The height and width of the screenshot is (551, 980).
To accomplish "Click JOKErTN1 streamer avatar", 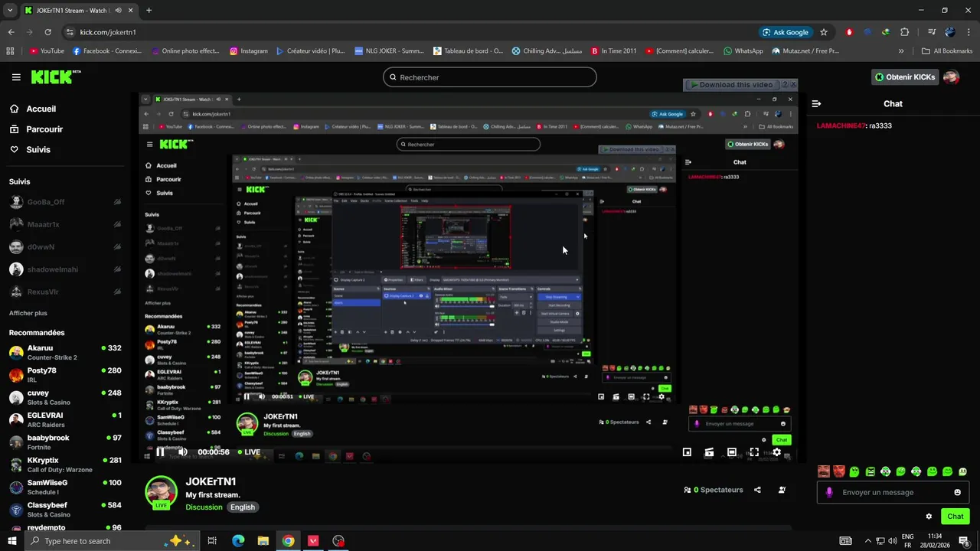I will click(162, 492).
